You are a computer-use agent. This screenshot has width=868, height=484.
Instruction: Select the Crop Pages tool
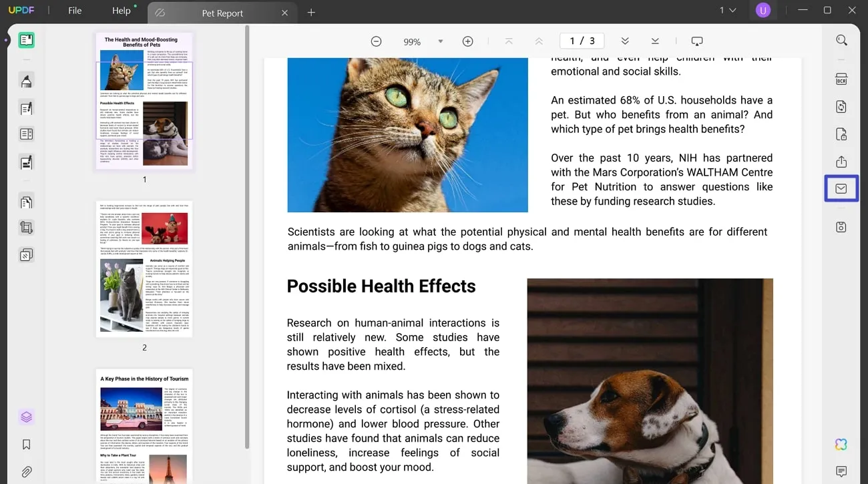coord(27,228)
